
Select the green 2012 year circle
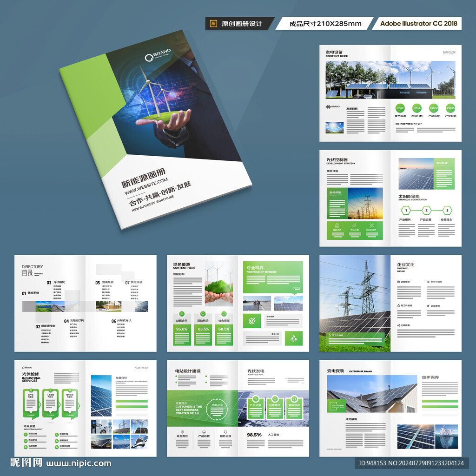point(400,108)
